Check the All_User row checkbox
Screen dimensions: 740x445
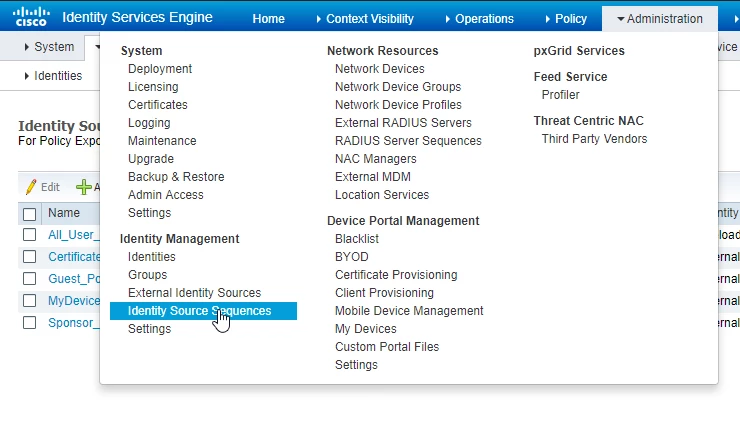pos(29,235)
